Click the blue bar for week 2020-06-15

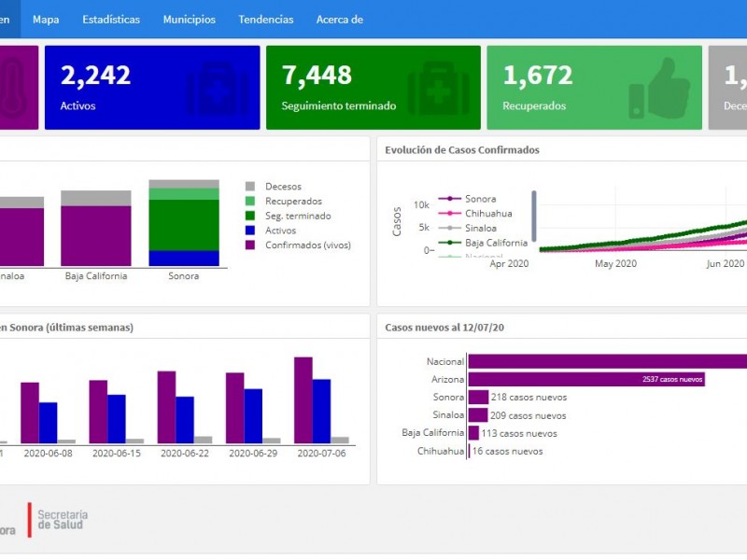(x=117, y=419)
